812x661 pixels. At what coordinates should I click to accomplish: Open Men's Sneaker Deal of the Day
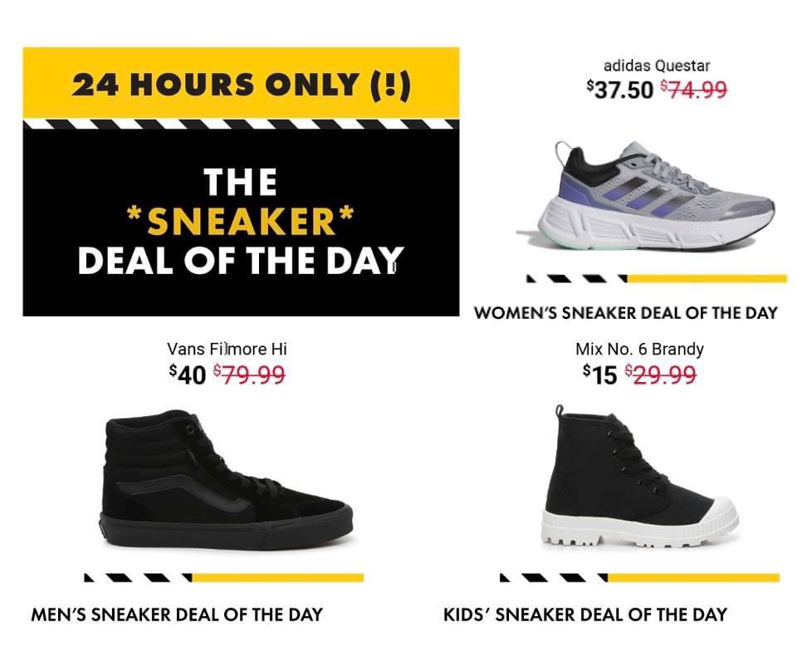pyautogui.click(x=177, y=615)
